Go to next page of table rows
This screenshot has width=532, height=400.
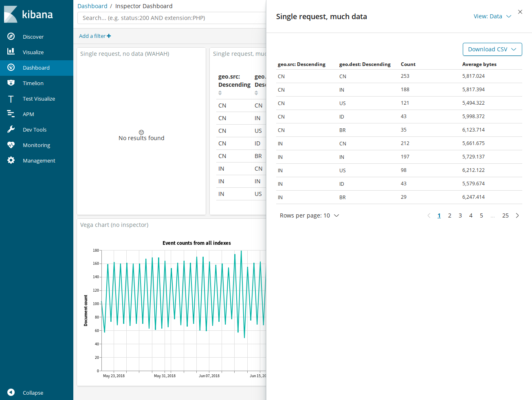[517, 215]
